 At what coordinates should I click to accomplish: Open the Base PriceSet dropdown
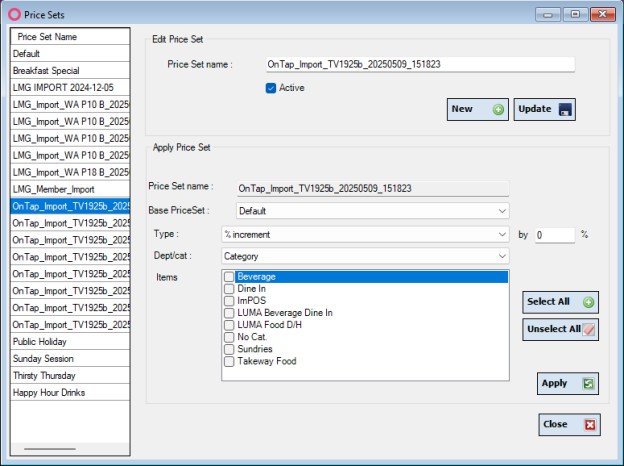[x=372, y=211]
